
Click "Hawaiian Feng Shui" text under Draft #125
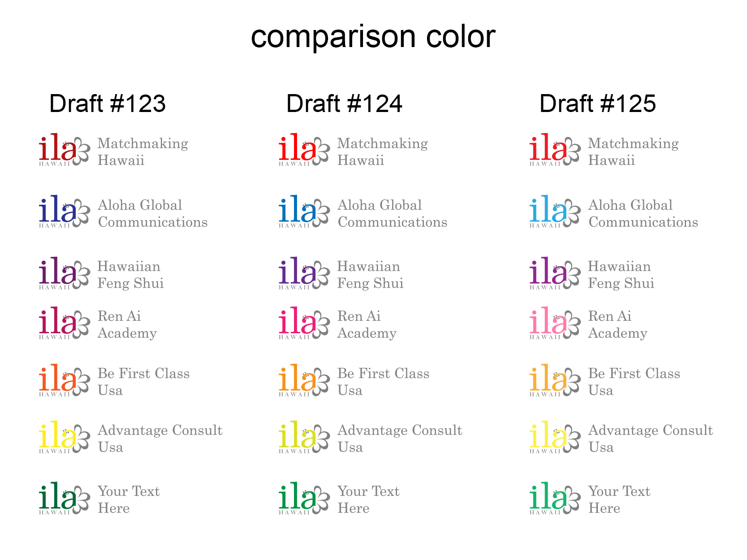(621, 275)
